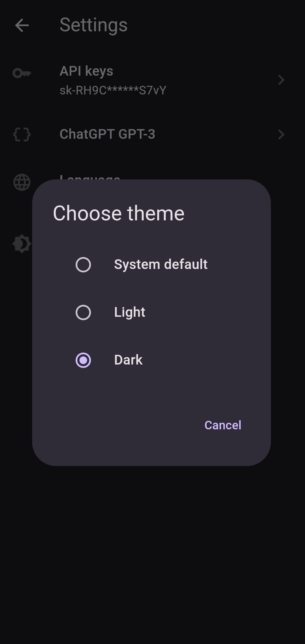This screenshot has width=305, height=644.
Task: Open the API keys setting
Action: point(152,80)
